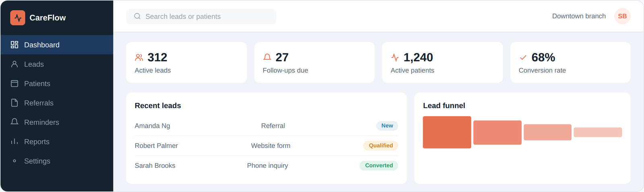
Task: Click the Qualified status badge
Action: click(381, 146)
